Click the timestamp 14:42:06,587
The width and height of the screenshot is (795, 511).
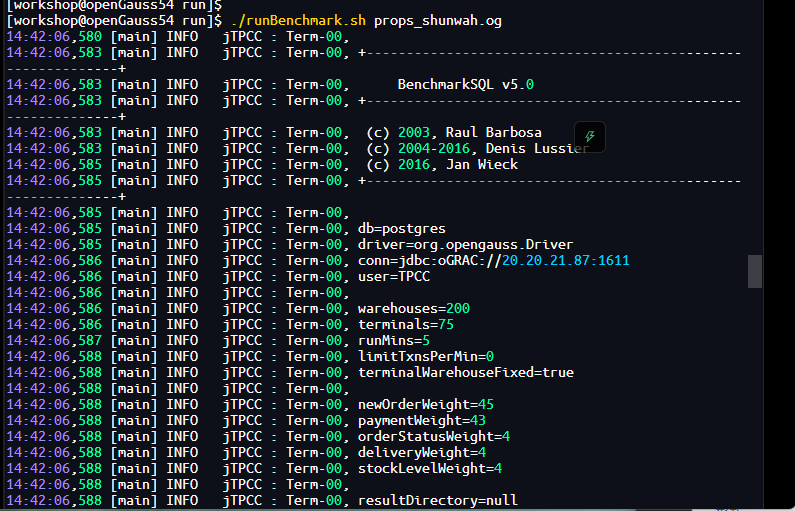pyautogui.click(x=54, y=340)
